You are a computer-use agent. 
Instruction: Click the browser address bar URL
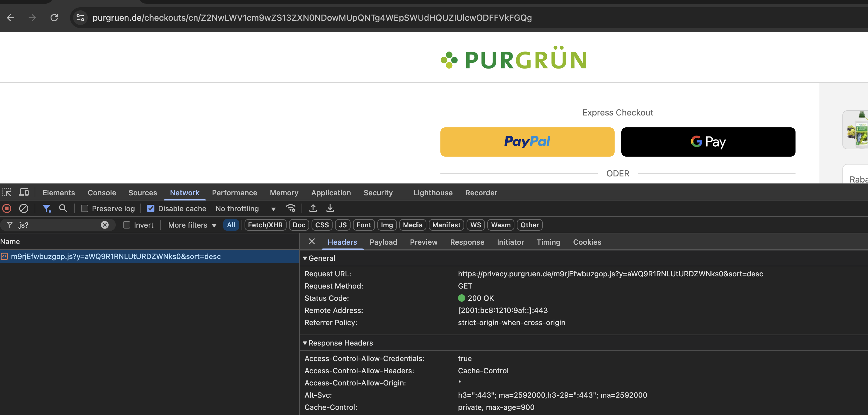click(312, 18)
